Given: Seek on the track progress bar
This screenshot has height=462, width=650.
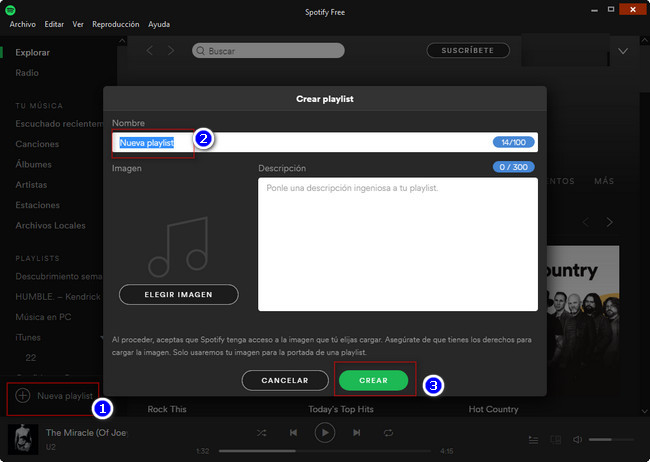Looking at the screenshot, I should point(325,451).
